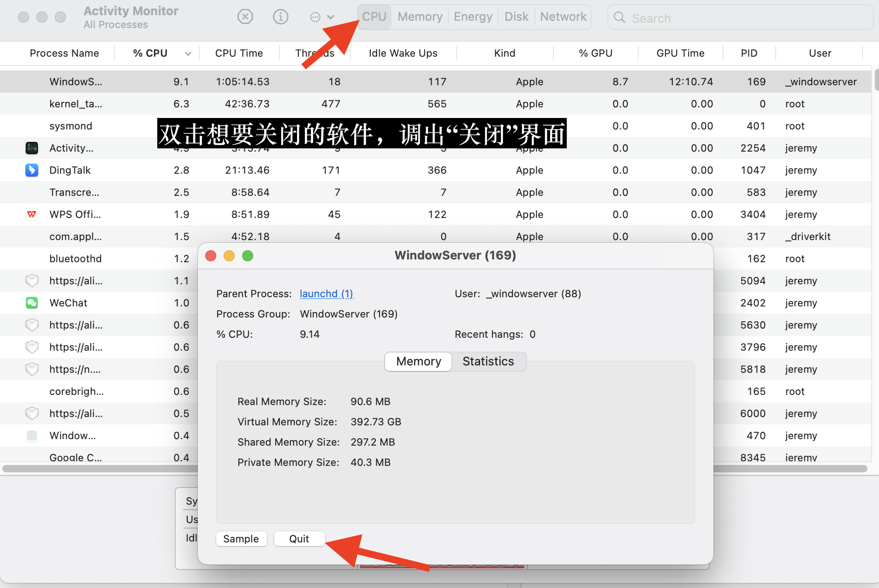Sort by Kind column header

pyautogui.click(x=505, y=53)
